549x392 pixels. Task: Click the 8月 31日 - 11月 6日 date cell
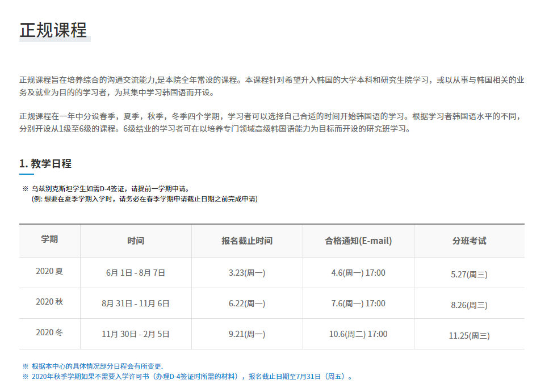pyautogui.click(x=136, y=304)
